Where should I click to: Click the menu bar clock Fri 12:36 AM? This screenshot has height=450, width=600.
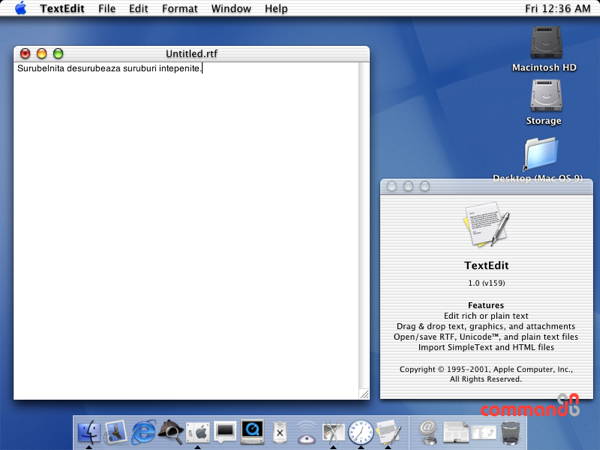[558, 8]
